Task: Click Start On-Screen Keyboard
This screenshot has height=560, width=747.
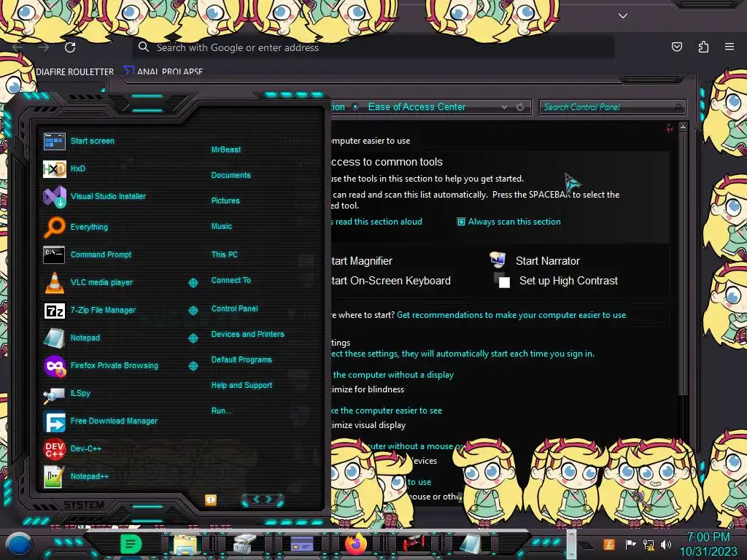Action: pos(391,281)
